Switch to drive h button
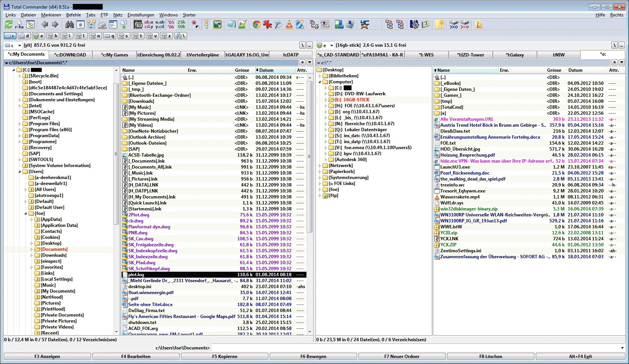Image resolution: width=629 pixels, height=364 pixels. tap(52, 36)
